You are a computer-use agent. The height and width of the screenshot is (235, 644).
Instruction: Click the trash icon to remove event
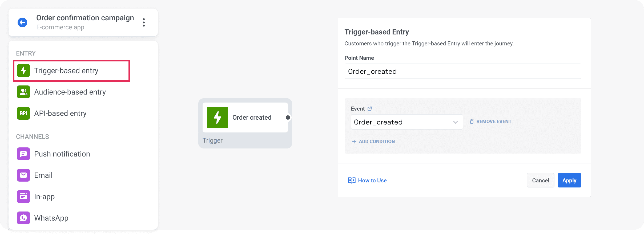472,122
